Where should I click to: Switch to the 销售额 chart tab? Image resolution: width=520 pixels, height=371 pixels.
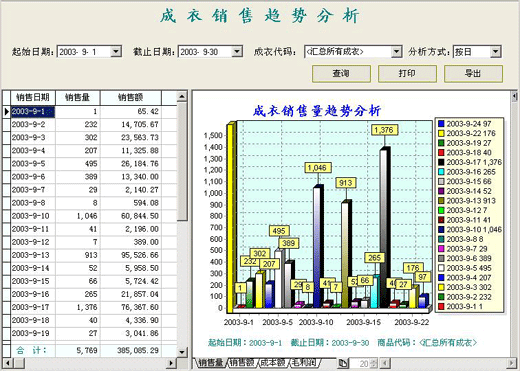tap(242, 363)
